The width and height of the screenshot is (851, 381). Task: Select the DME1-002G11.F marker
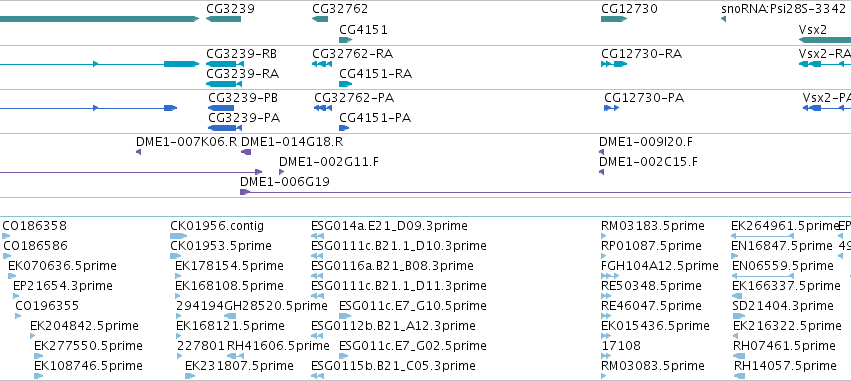[281, 172]
